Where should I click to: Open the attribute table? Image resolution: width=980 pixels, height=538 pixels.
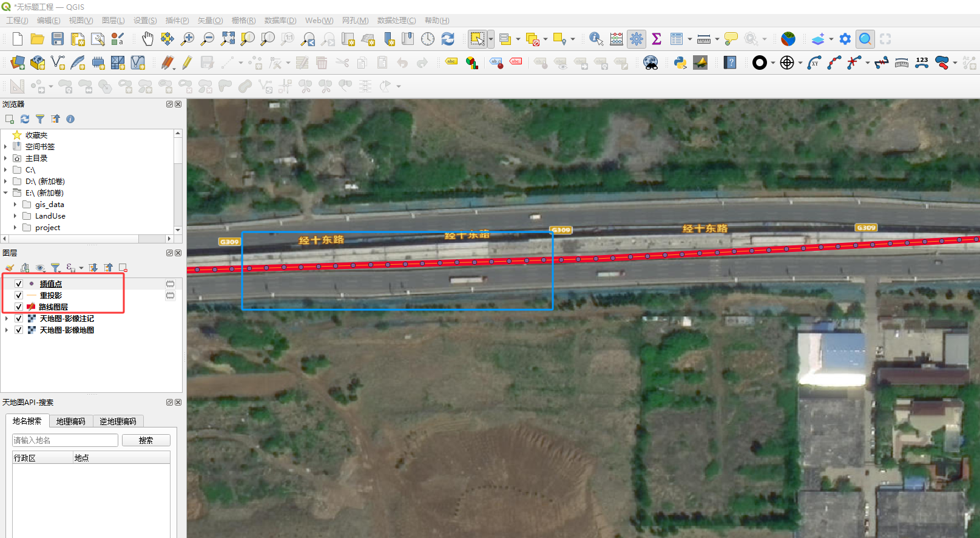point(677,39)
